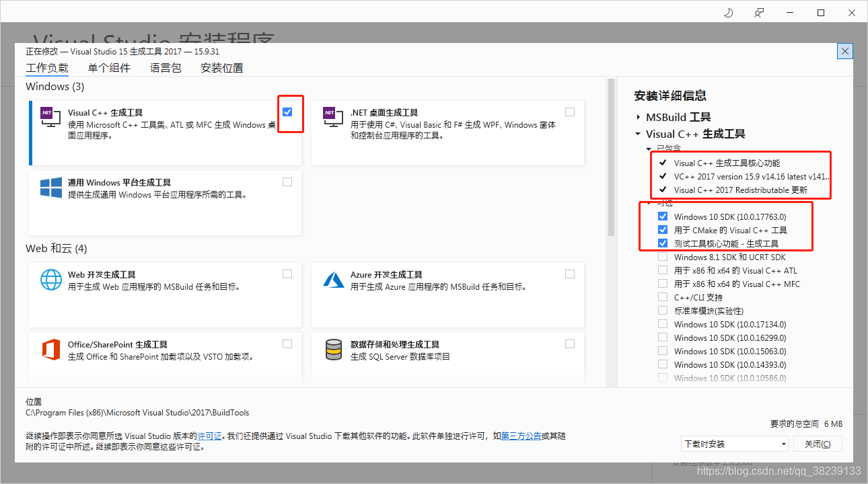Check the C++/CLI 支持 option
Viewport: 868px width, 484px height.
pos(663,297)
